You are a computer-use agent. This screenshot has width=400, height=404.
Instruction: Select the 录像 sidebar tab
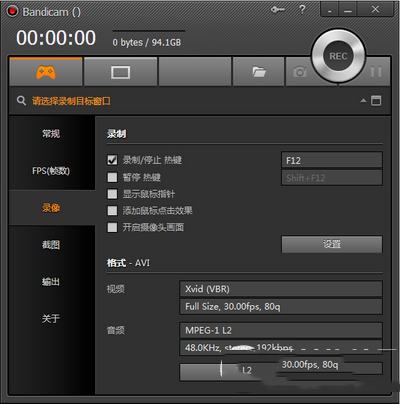[51, 208]
